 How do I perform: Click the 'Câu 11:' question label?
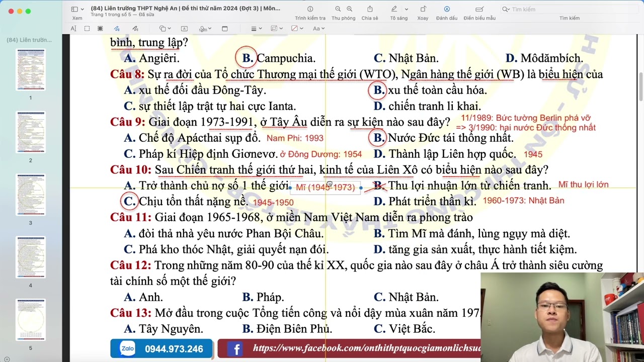pos(130,217)
